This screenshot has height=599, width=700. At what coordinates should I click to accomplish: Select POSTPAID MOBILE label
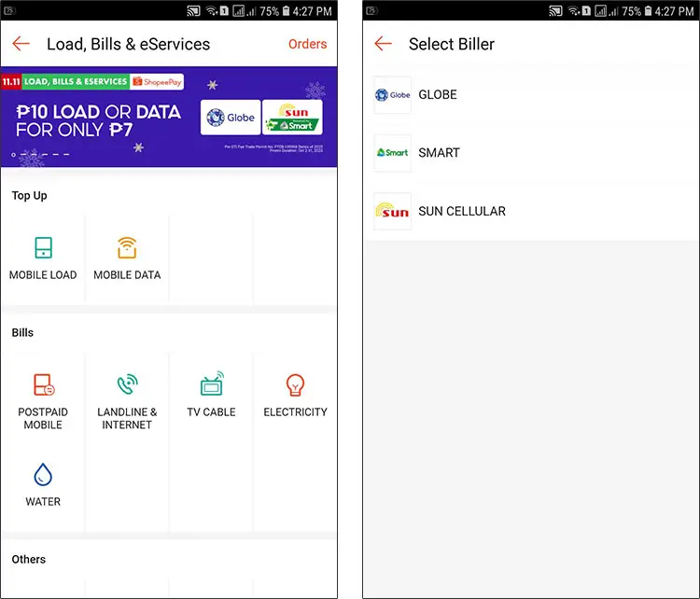click(x=43, y=418)
